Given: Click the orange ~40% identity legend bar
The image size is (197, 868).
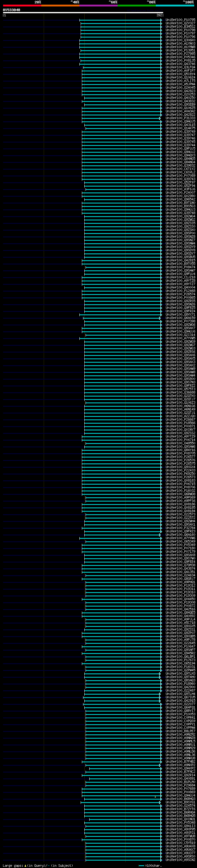Looking at the screenshot, I should point(60,6).
